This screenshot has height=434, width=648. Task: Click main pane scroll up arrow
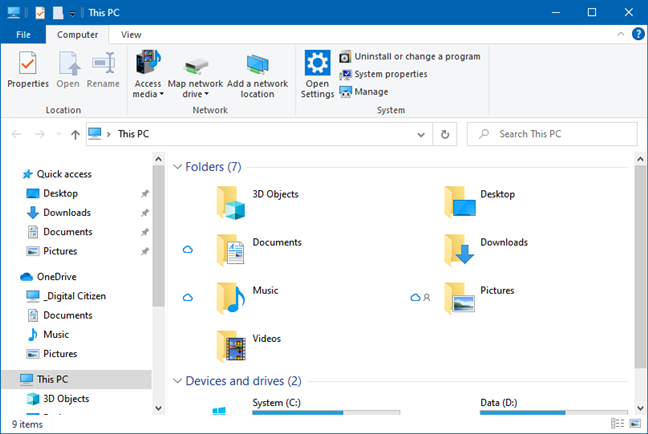pyautogui.click(x=640, y=159)
